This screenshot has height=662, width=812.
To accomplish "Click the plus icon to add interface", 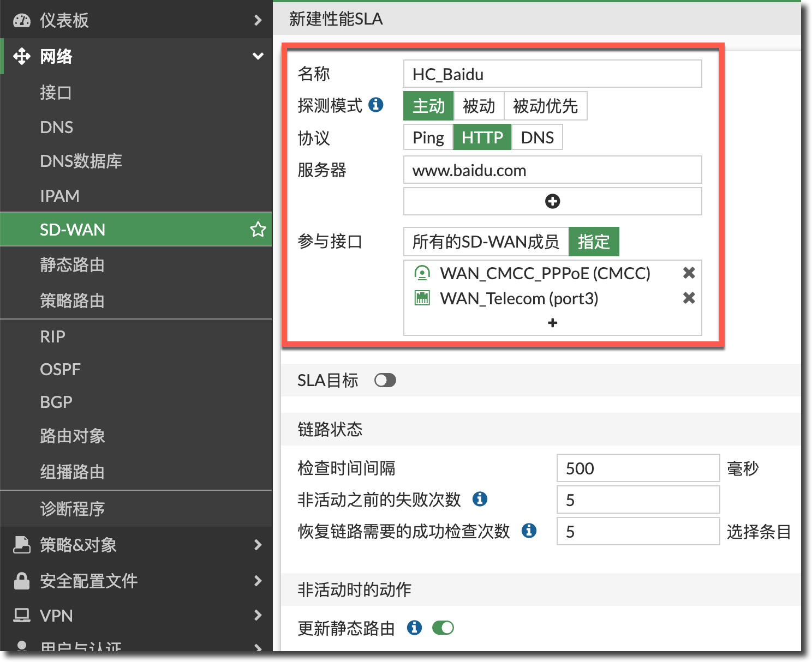I will point(552,323).
